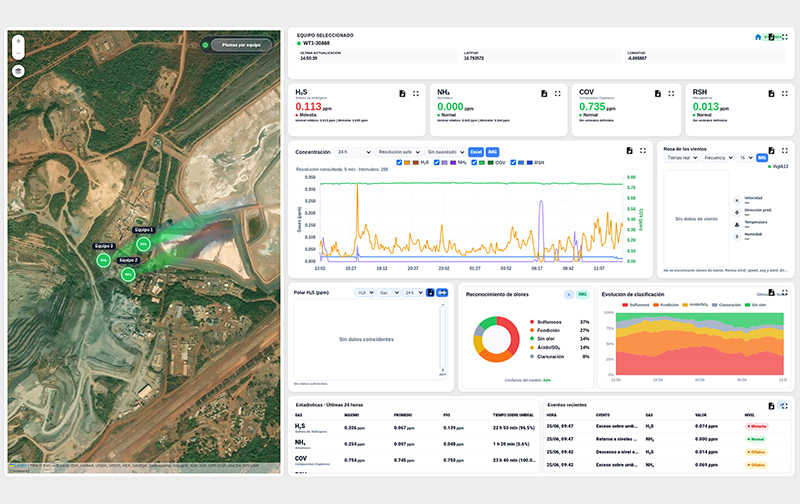The height and width of the screenshot is (504, 800).
Task: Export Rosa de los vientos data icon
Action: point(771,150)
